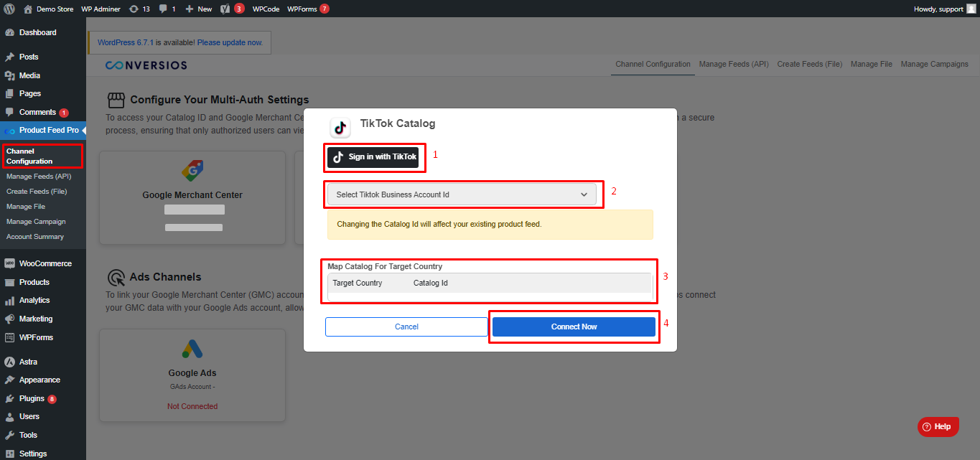Open Account Summary in sidebar submenu
Image resolution: width=980 pixels, height=460 pixels.
point(35,236)
